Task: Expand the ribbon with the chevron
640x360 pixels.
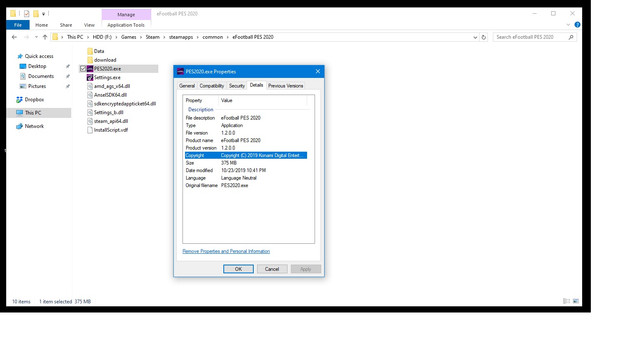Action: pyautogui.click(x=568, y=25)
